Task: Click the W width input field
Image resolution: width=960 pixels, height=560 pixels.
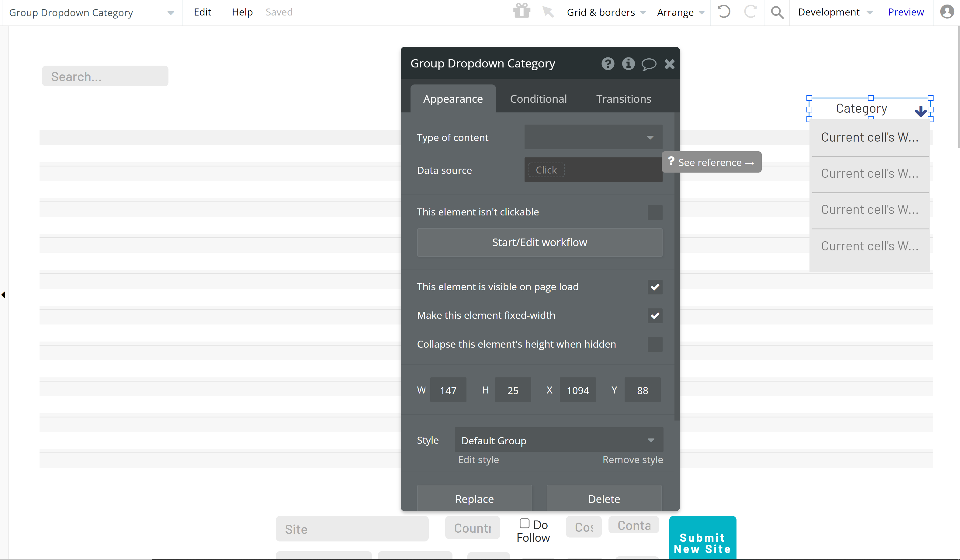Action: click(x=448, y=390)
